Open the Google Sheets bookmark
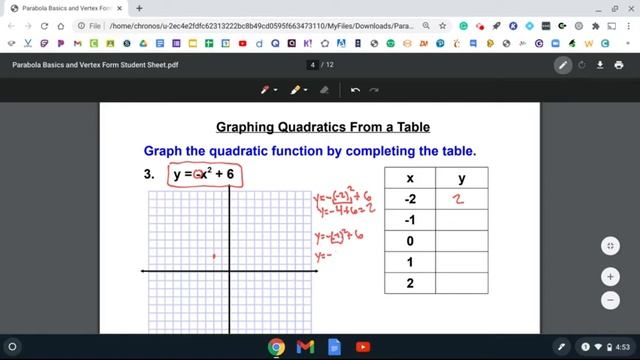The image size is (640, 360). 209,43
